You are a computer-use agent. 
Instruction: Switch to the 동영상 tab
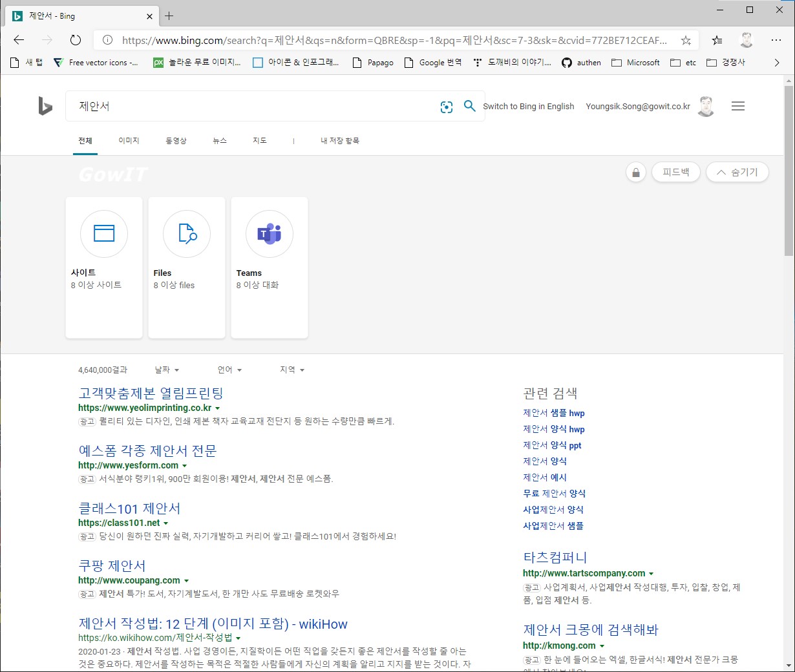176,140
